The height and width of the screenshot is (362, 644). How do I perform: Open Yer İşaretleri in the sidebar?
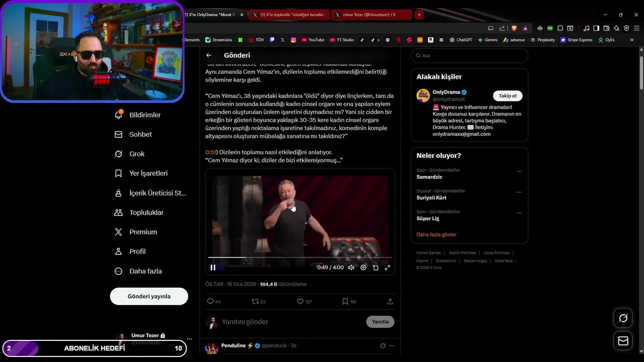point(141,173)
